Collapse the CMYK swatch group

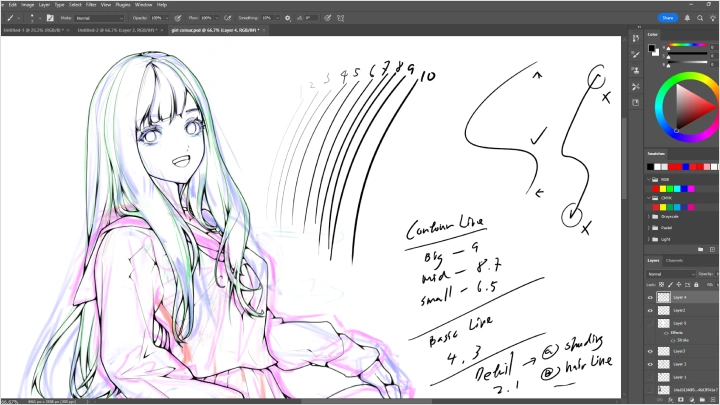coord(649,198)
